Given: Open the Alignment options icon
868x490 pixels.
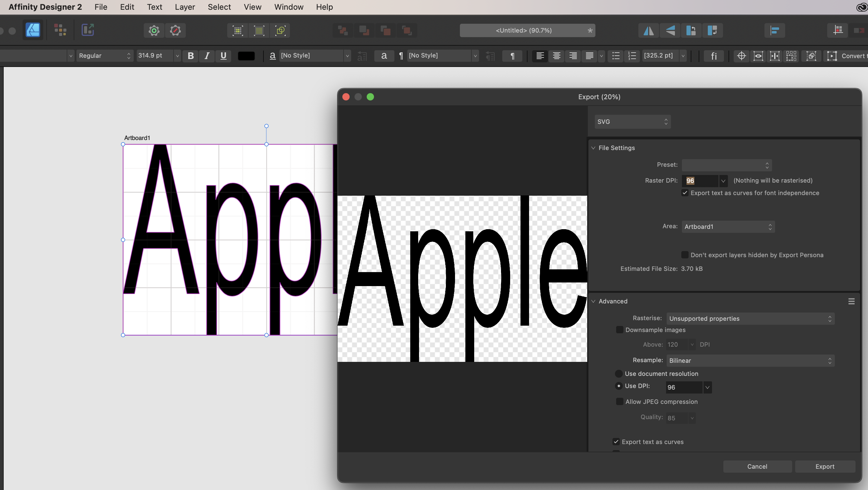Looking at the screenshot, I should point(775,31).
